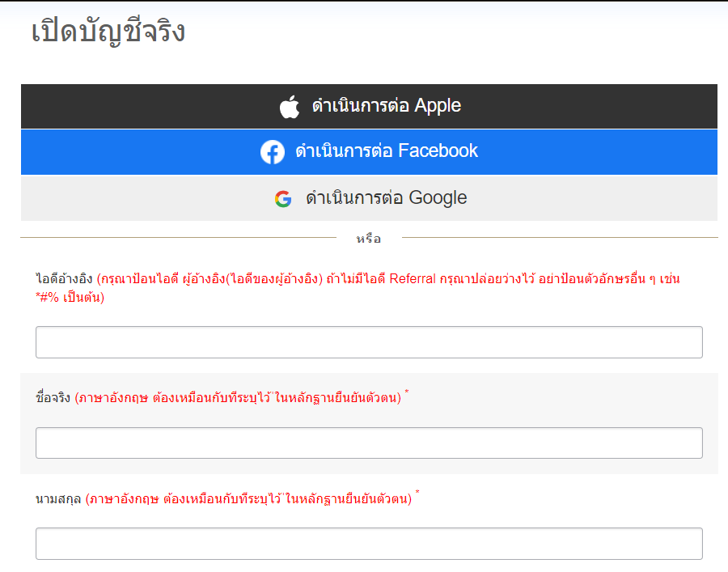Click the divider line left of หรือ

coord(178,237)
